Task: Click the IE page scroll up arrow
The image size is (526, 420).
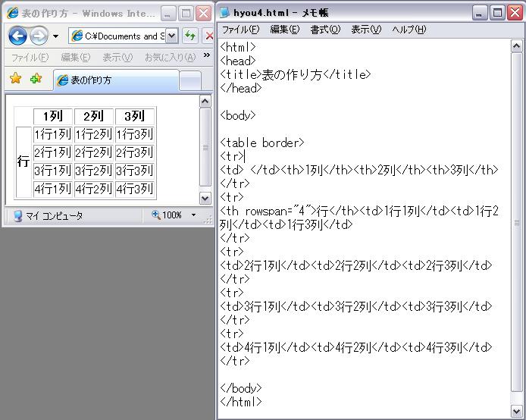Action: pos(205,102)
